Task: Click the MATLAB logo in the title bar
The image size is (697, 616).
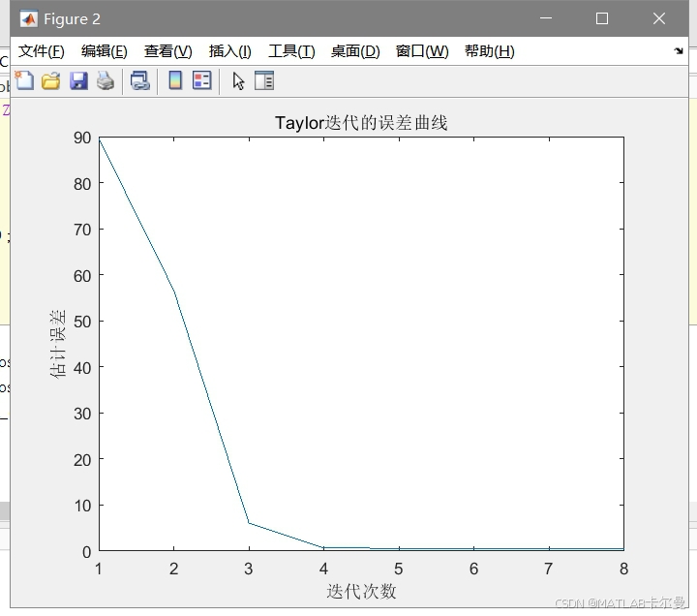Action: [x=29, y=19]
